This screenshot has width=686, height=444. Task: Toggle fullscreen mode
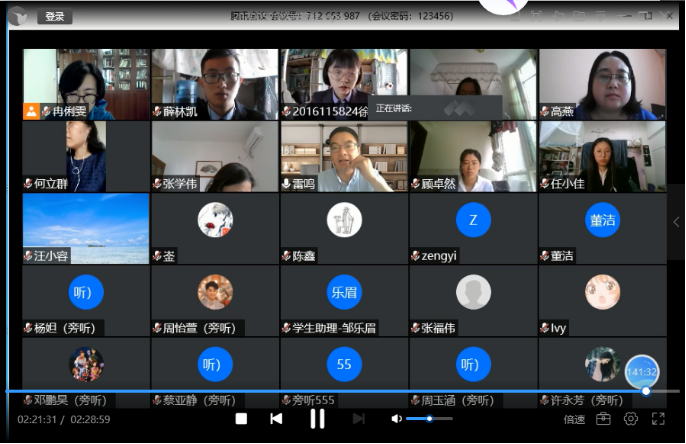658,419
